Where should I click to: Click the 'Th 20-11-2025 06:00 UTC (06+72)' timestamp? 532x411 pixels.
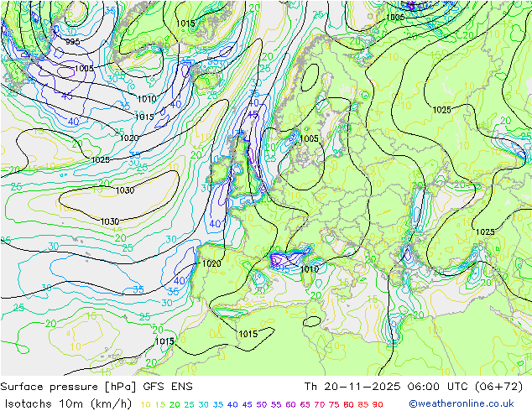click(413, 387)
